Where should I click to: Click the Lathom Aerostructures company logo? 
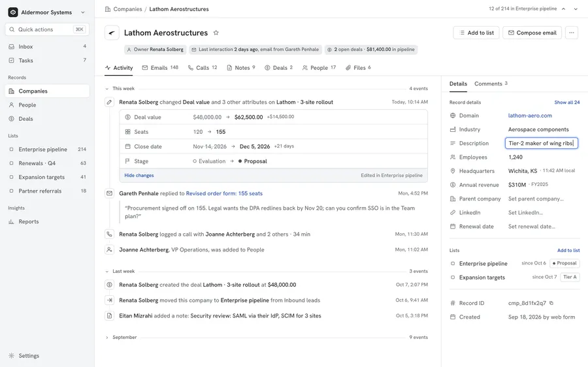112,33
